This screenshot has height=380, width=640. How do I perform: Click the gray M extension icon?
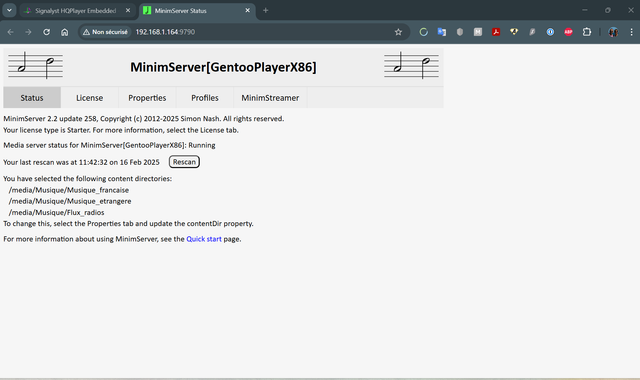pos(478,32)
